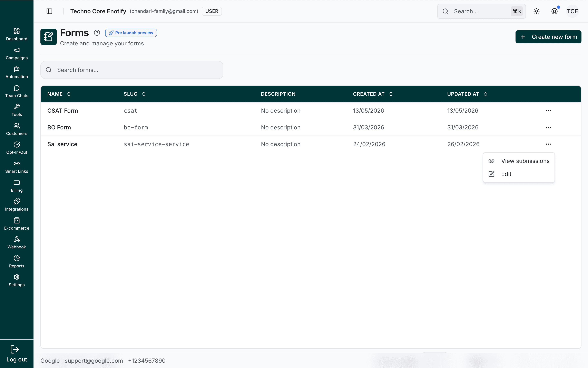Click the 31/03/2026 created date of BO Form
588x368 pixels.
(369, 127)
